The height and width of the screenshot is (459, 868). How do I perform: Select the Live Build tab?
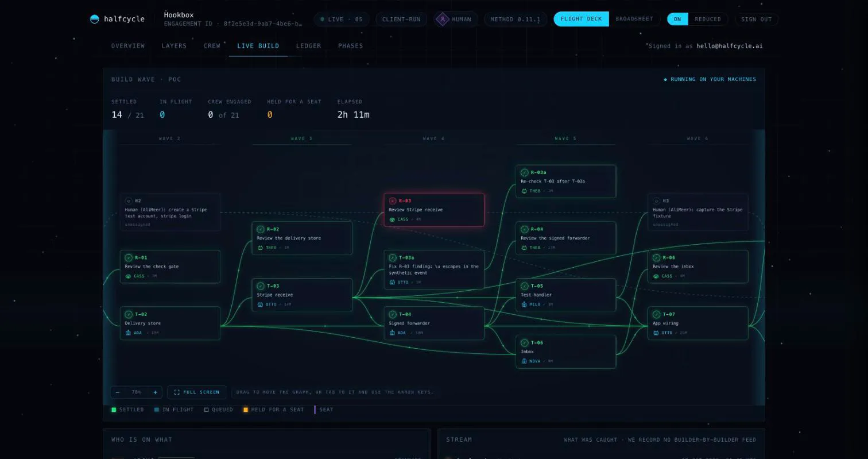point(258,46)
